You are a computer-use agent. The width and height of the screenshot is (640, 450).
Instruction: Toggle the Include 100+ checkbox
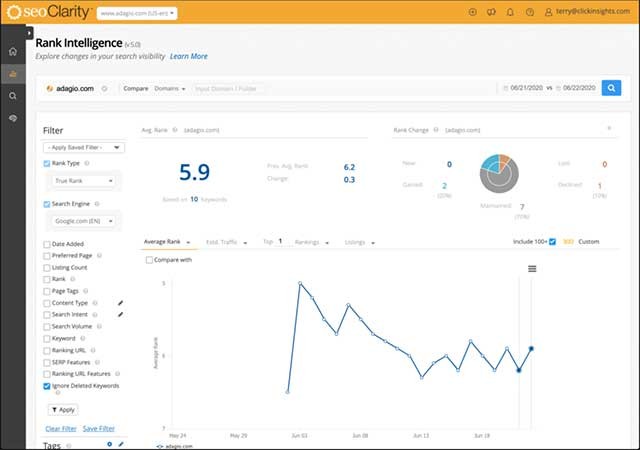click(x=552, y=241)
